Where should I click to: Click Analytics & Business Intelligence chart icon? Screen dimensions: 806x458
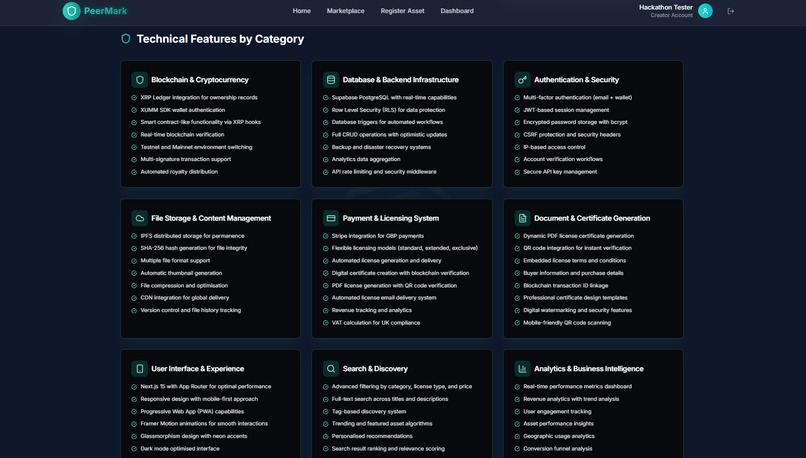tap(522, 369)
